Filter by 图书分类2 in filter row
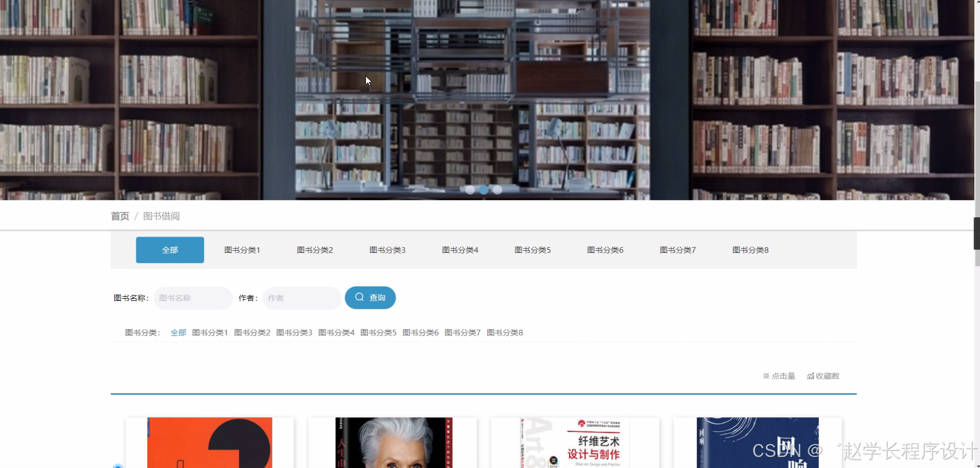The image size is (980, 468). (x=252, y=332)
